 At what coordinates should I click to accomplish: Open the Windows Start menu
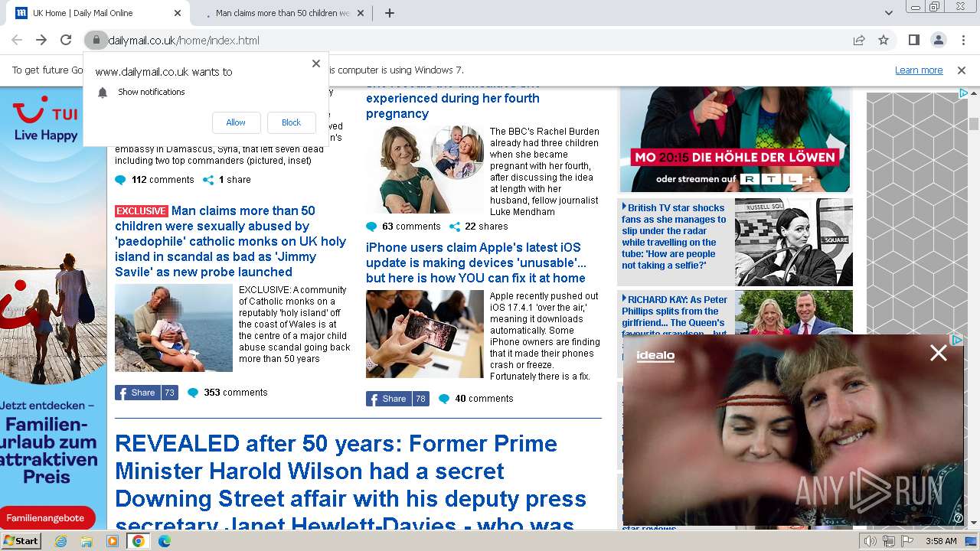[21, 540]
